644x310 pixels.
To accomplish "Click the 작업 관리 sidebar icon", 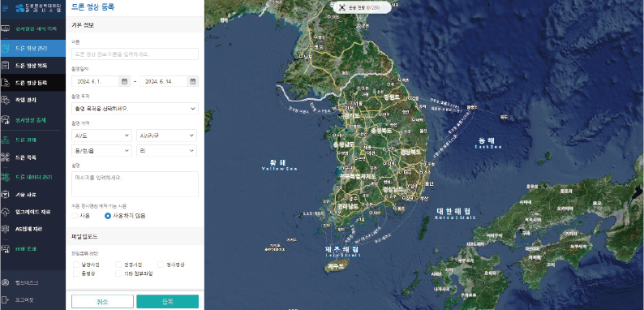I will click(6, 100).
